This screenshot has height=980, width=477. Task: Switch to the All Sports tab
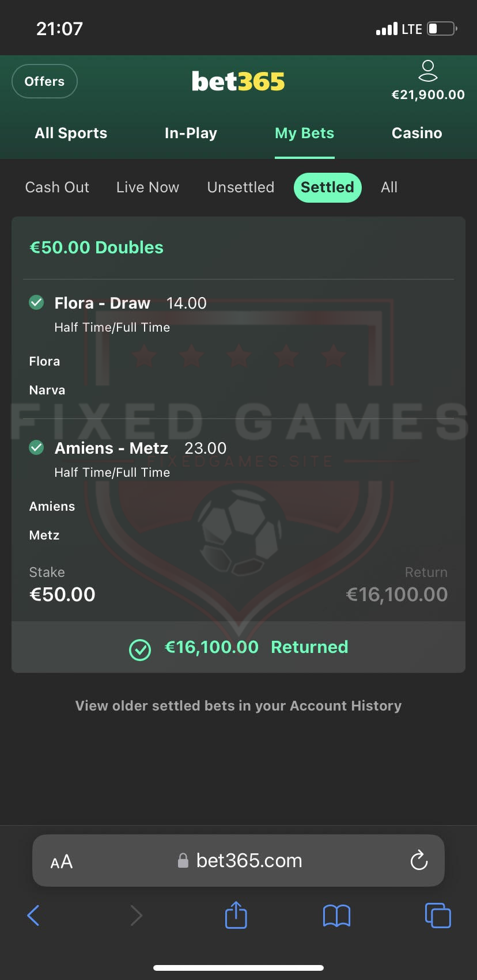click(x=71, y=133)
